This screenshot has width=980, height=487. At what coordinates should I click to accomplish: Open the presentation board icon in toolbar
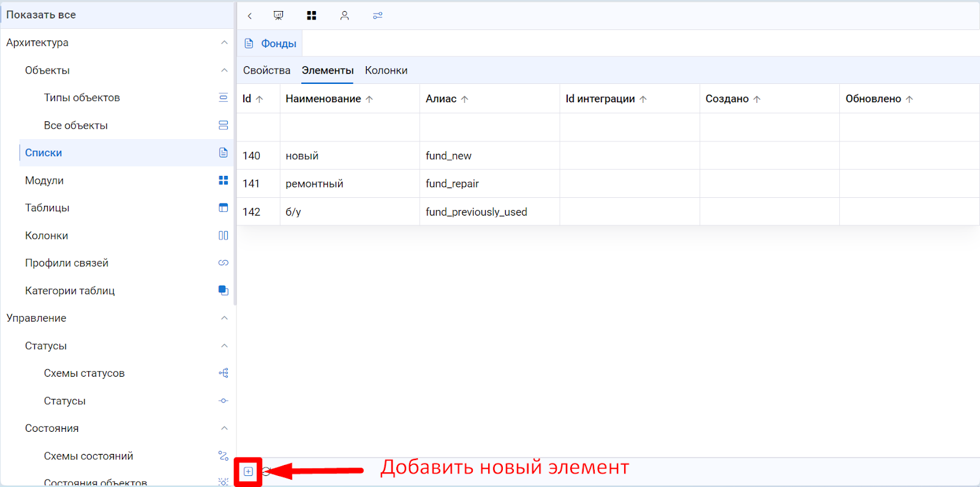[x=279, y=15]
